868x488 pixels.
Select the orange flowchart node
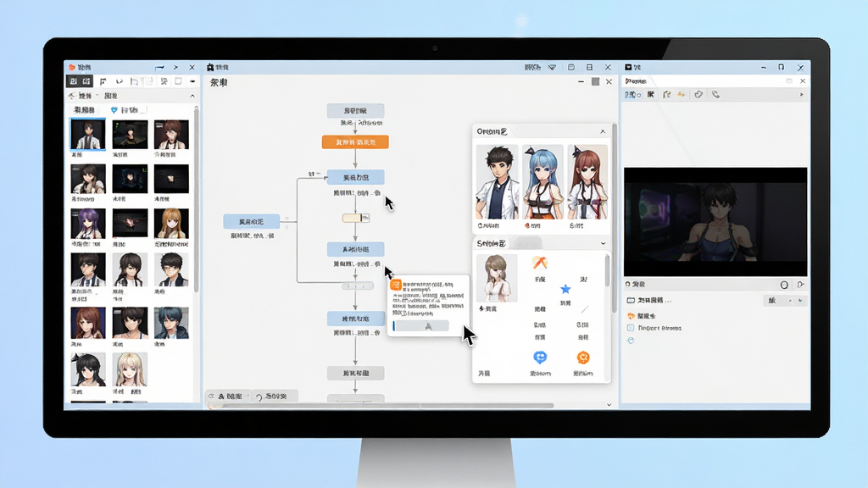click(355, 142)
